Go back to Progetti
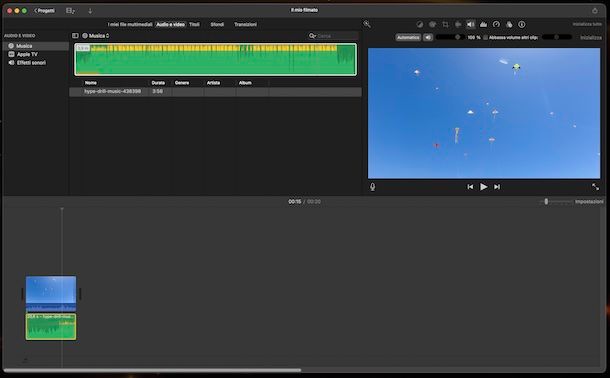Viewport: 610px width, 378px height. coord(44,10)
